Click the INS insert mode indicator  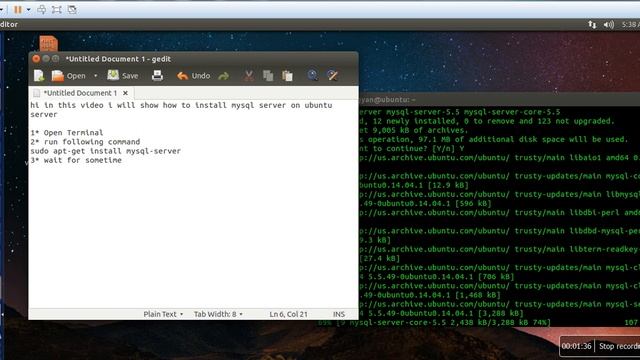339,314
